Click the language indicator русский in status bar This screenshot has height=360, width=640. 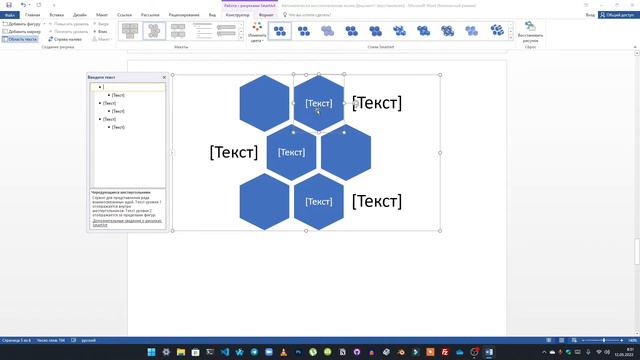pos(89,340)
